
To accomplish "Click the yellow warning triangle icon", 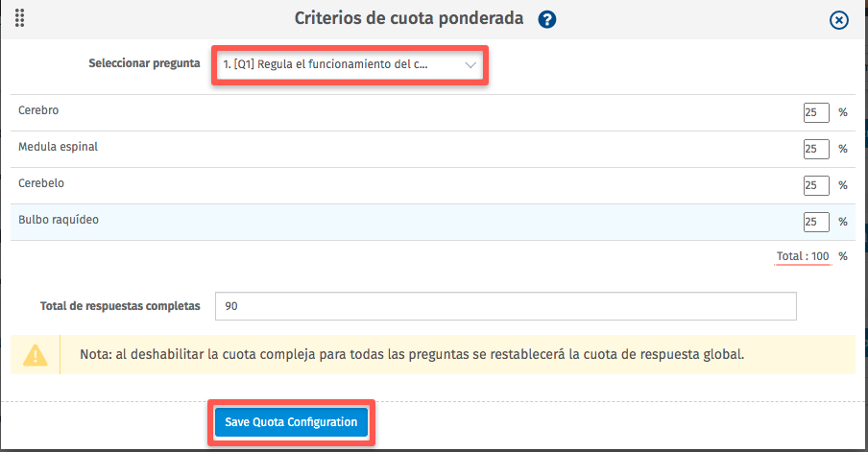I will click(35, 355).
